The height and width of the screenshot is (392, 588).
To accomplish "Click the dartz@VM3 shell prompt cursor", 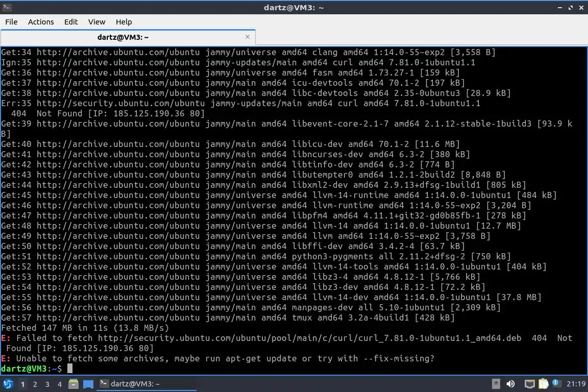I will point(70,369).
